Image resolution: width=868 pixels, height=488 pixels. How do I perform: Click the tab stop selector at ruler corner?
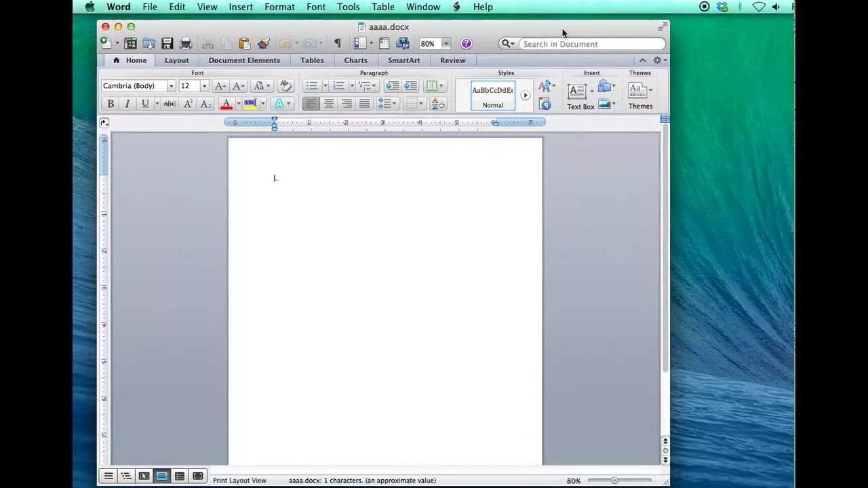104,123
